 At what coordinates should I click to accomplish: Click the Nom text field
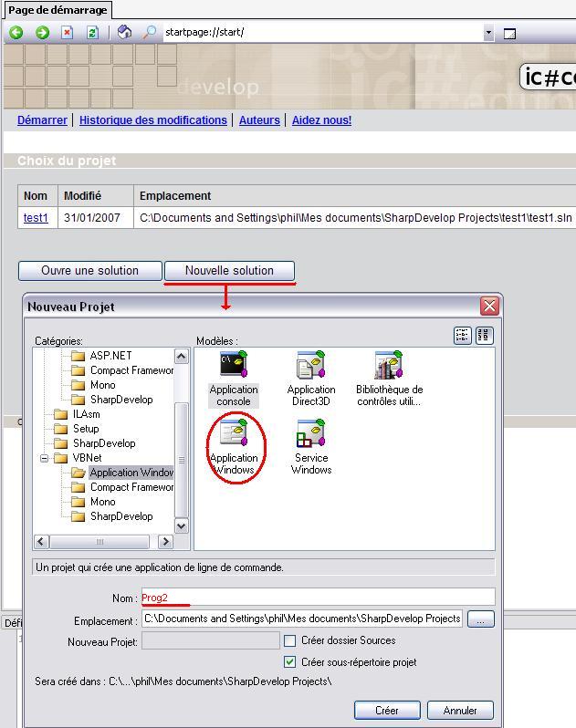pos(317,598)
